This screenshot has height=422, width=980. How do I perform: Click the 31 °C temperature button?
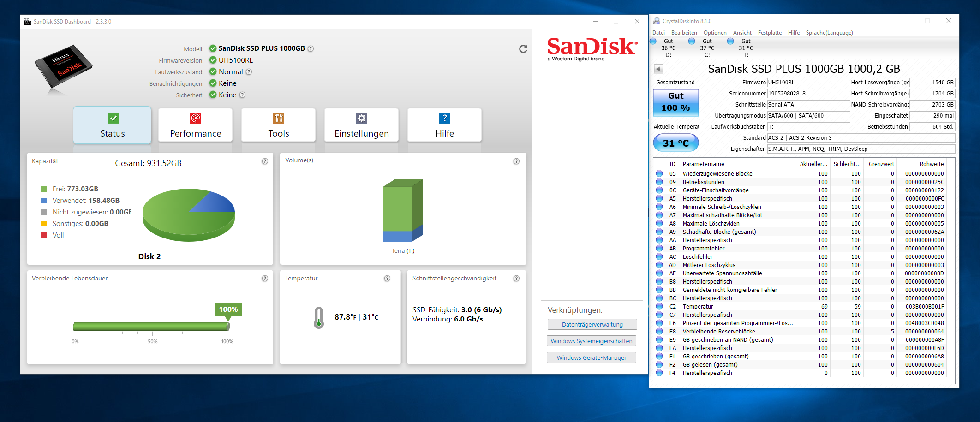(675, 143)
